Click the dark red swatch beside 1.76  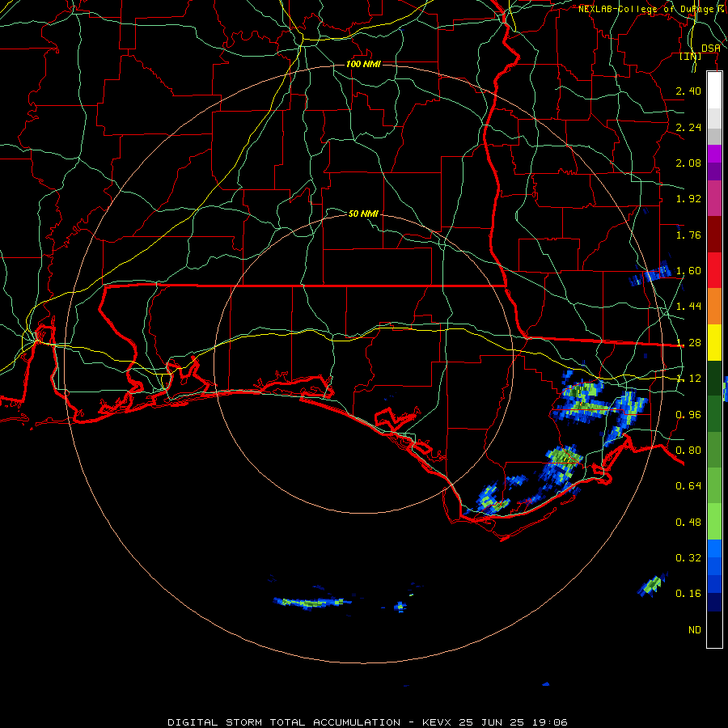tap(714, 235)
